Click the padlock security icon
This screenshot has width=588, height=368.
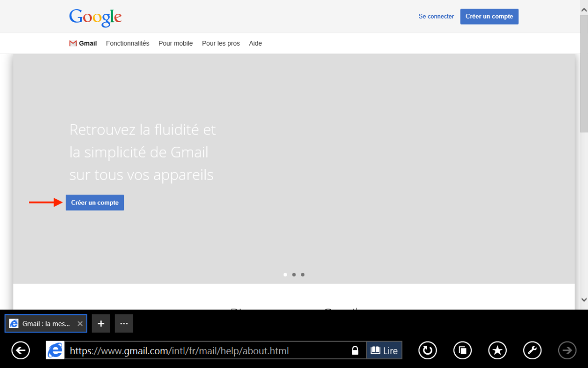tap(355, 350)
